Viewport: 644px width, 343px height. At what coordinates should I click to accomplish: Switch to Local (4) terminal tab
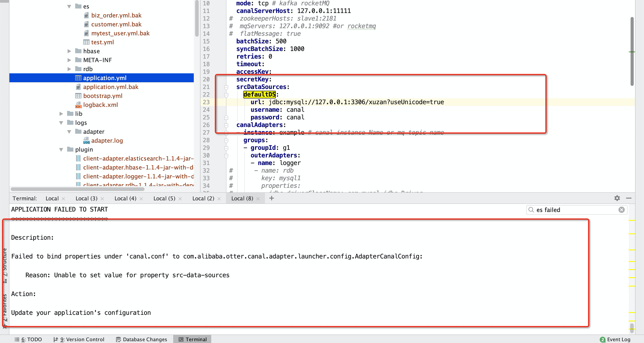click(x=126, y=199)
